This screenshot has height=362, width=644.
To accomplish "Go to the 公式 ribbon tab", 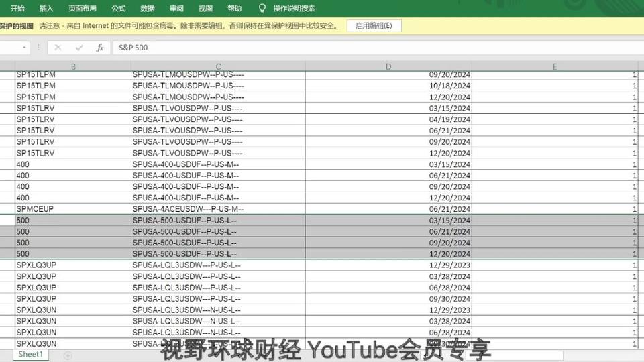I will 118,8.
